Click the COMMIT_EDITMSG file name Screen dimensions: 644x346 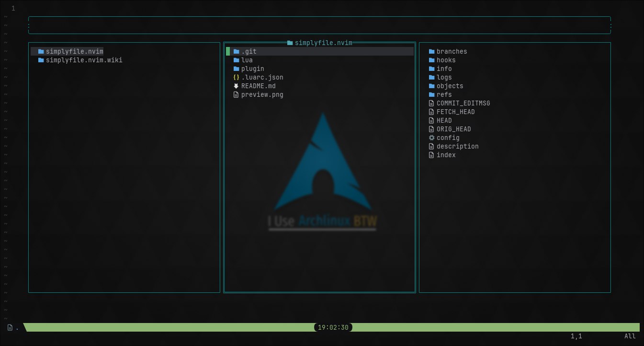463,103
